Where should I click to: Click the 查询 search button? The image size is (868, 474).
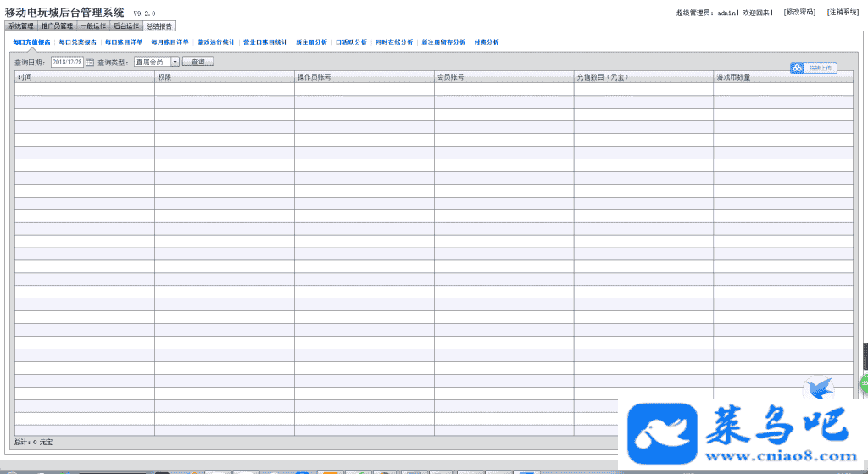pos(198,62)
